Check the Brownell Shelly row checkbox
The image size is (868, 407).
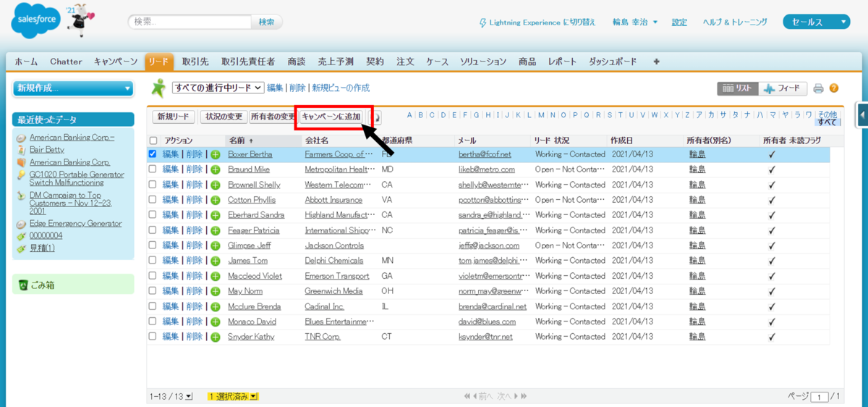click(153, 185)
